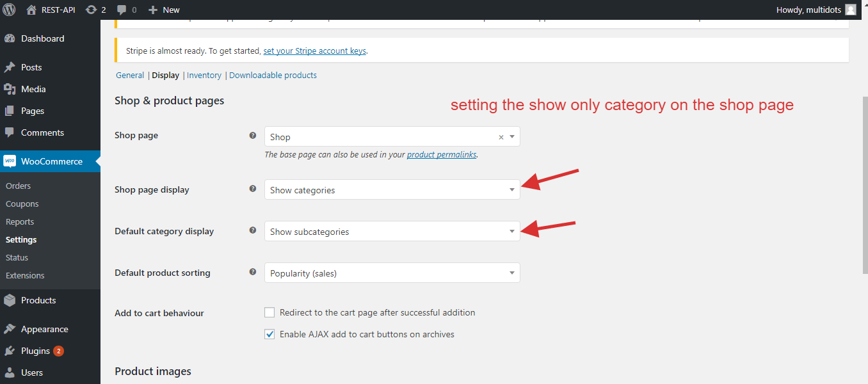Screen dimensions: 868x384
Task: Click the Pages icon in sidebar
Action: (10, 111)
